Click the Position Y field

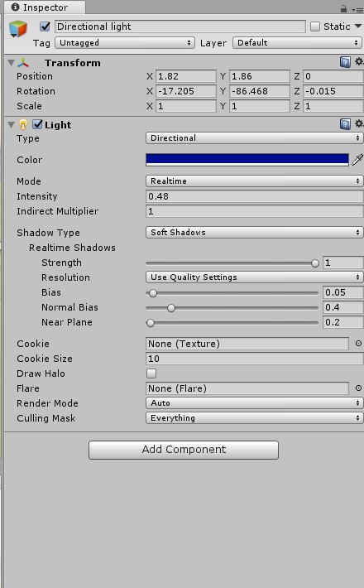(x=260, y=76)
